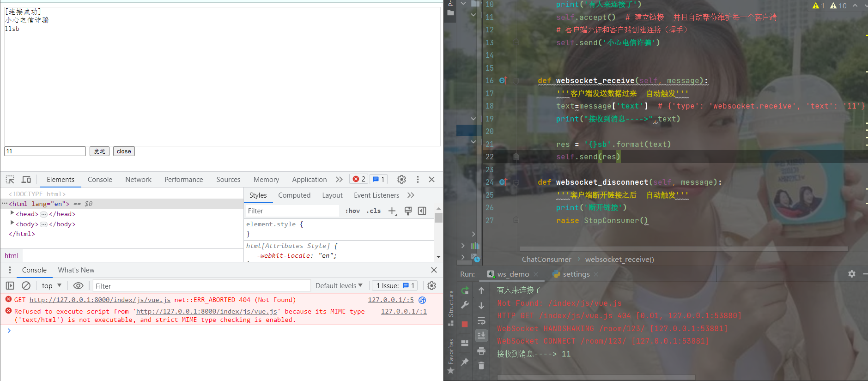Create a live expression eye icon

(x=78, y=286)
